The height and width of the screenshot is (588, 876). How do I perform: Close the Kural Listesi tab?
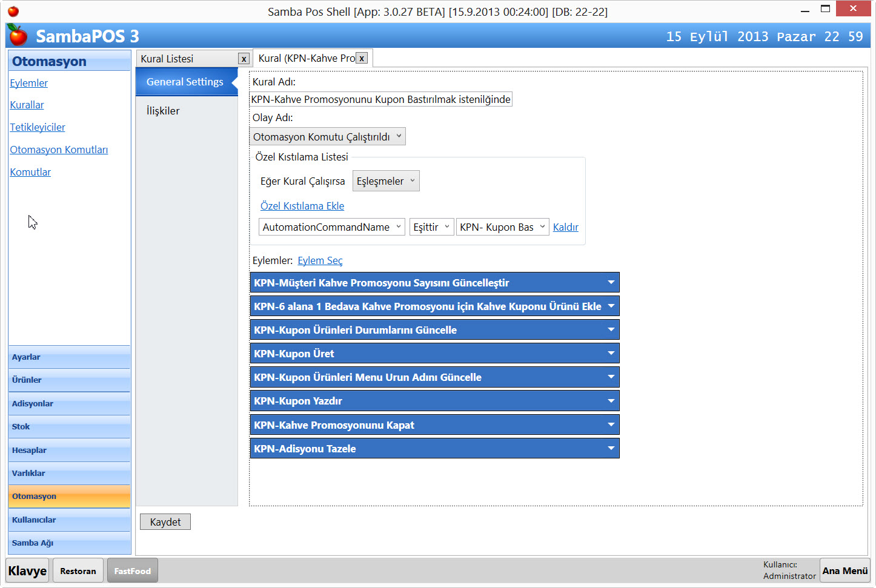(244, 59)
